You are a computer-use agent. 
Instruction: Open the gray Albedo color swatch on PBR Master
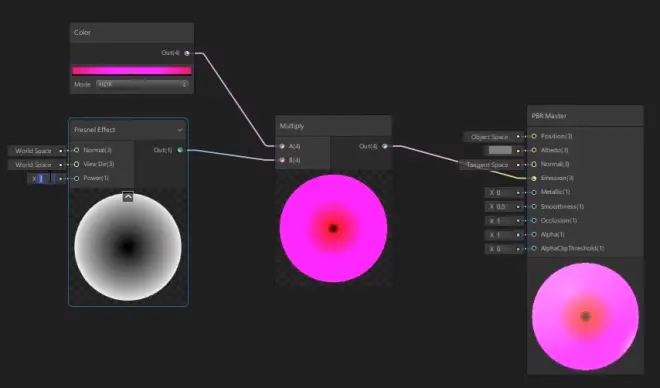[500, 150]
